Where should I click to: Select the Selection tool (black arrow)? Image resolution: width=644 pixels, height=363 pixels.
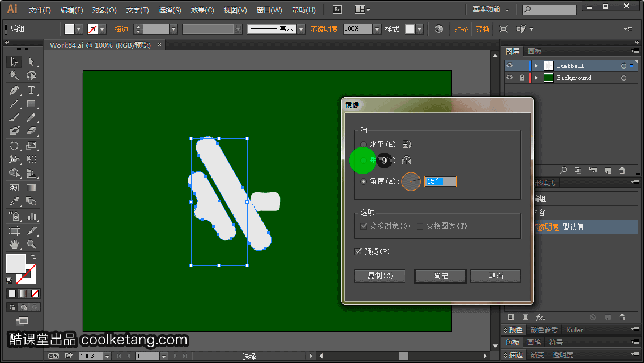click(x=14, y=62)
